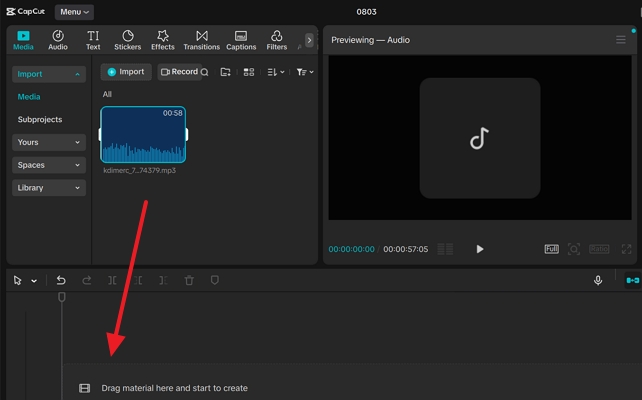Image resolution: width=642 pixels, height=400 pixels.
Task: Click the preview zoom focus icon
Action: point(574,249)
